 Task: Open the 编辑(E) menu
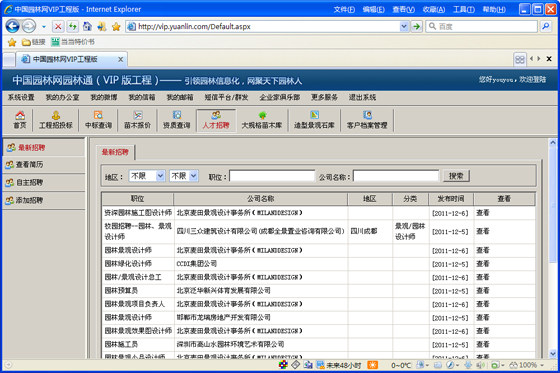(374, 9)
